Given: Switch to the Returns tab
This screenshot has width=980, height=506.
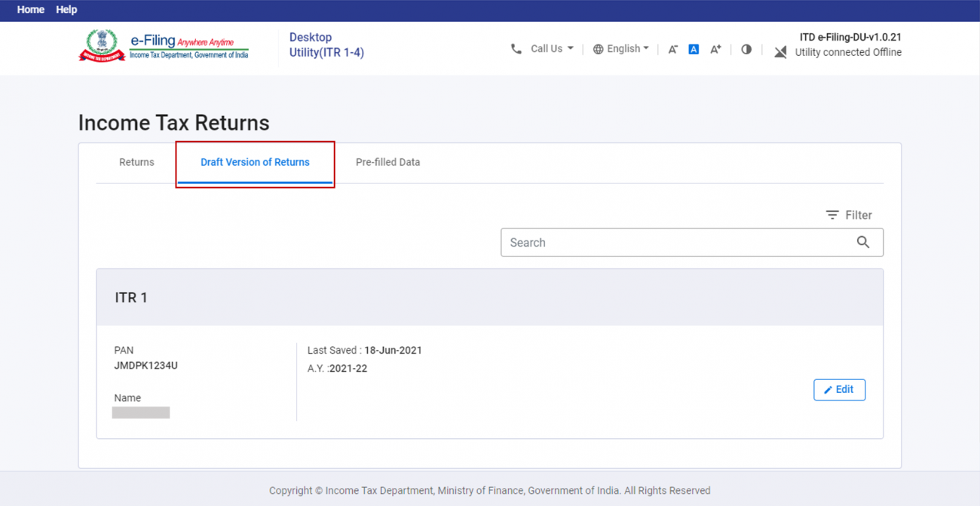Looking at the screenshot, I should click(x=136, y=162).
